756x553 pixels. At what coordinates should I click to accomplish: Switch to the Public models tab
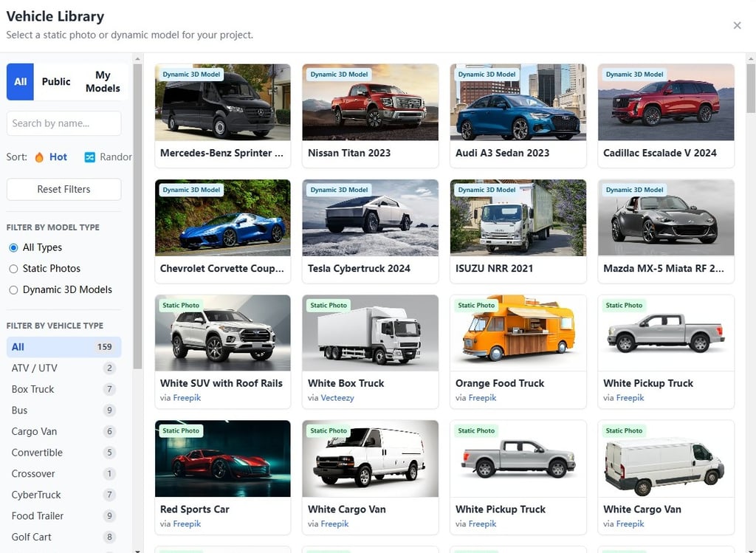(56, 81)
